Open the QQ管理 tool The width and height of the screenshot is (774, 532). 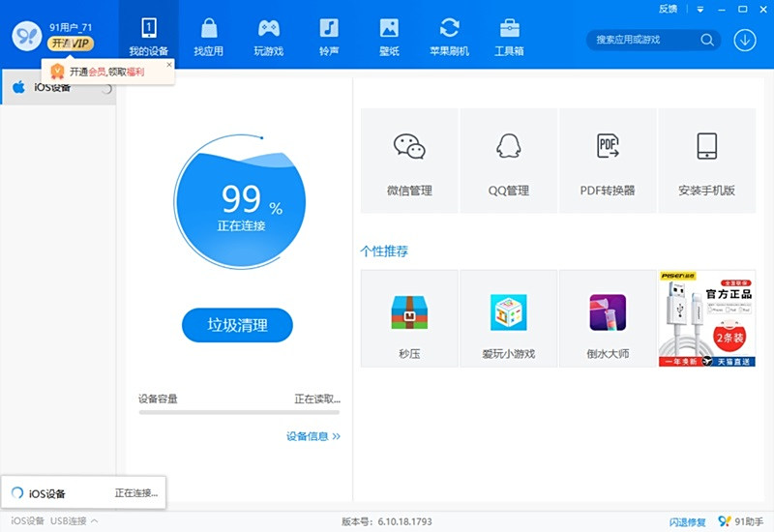coord(508,160)
